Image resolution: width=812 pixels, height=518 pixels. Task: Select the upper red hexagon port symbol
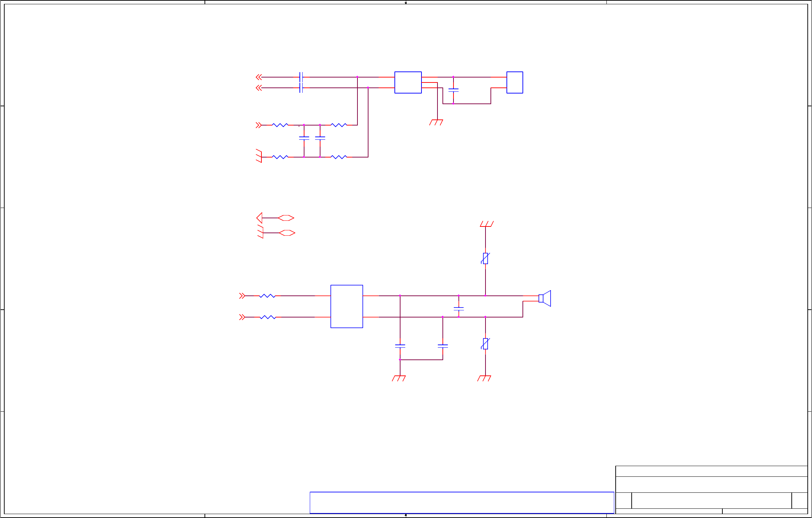286,218
